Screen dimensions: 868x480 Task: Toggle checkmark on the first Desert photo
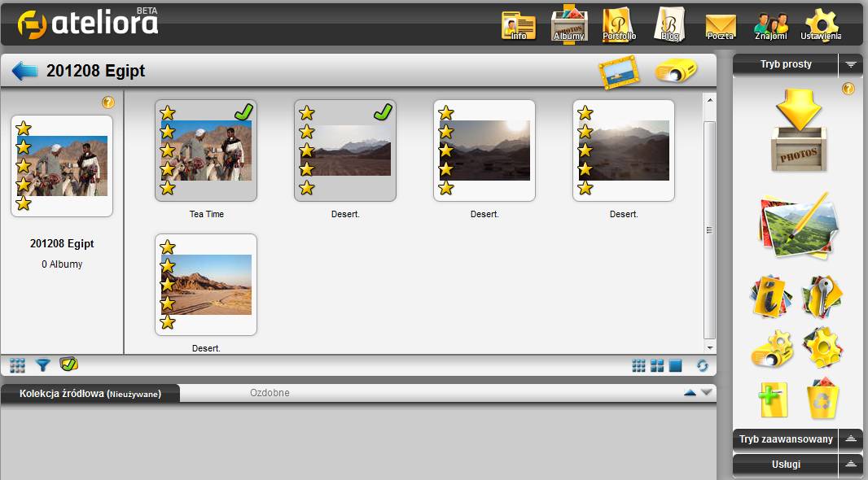pos(383,112)
